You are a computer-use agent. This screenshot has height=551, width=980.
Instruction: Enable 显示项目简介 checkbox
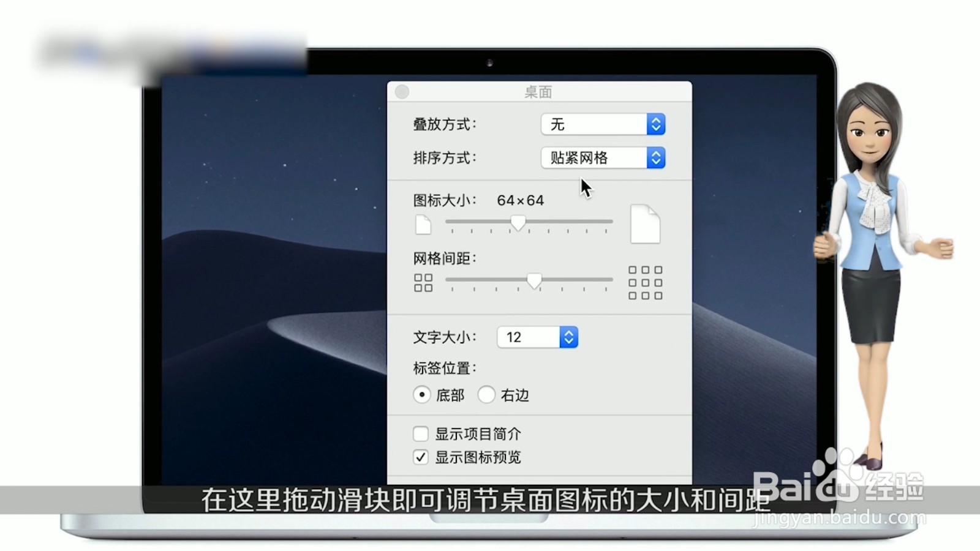[421, 433]
